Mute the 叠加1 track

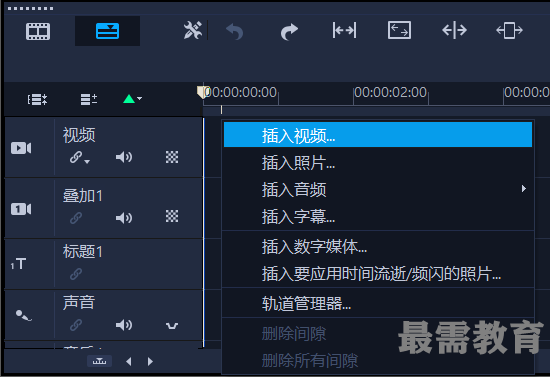124,218
